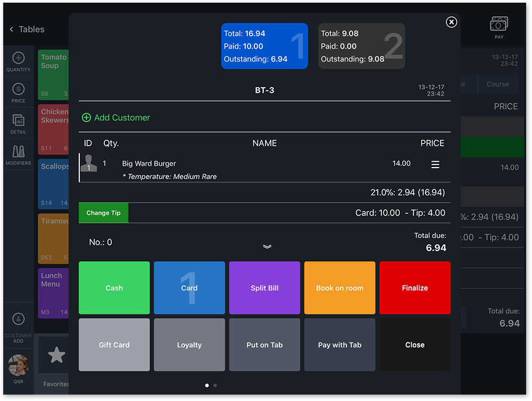Viewport: 532px width, 401px height.
Task: Expand the double-chevron down arrow
Action: (267, 246)
